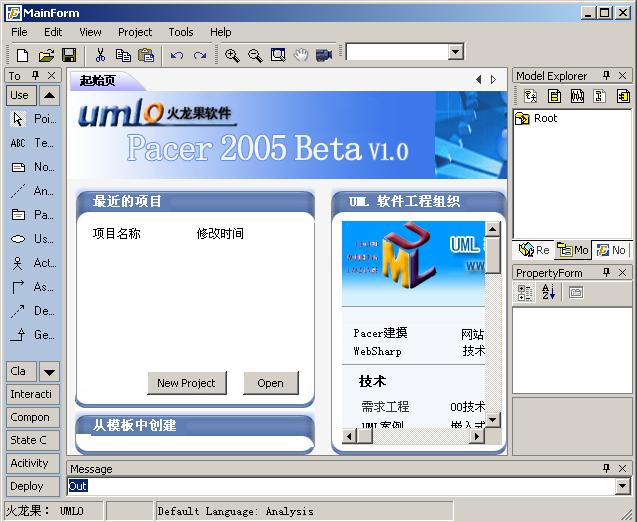Undo the last action
The height and width of the screenshot is (522, 637).
[176, 55]
